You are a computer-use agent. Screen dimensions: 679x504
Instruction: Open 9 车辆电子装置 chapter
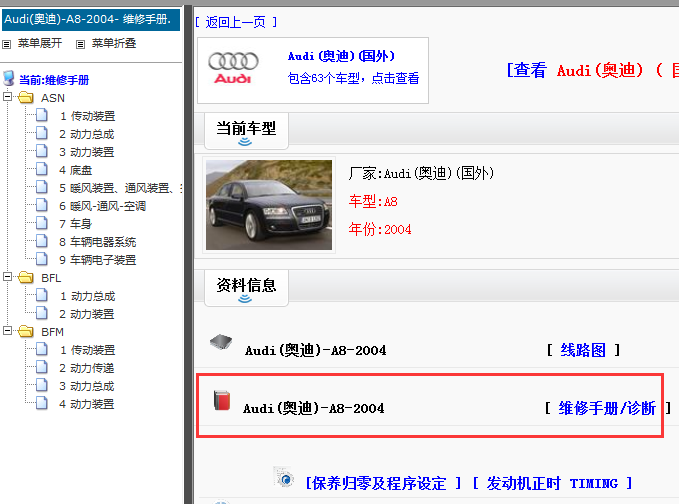point(97,260)
